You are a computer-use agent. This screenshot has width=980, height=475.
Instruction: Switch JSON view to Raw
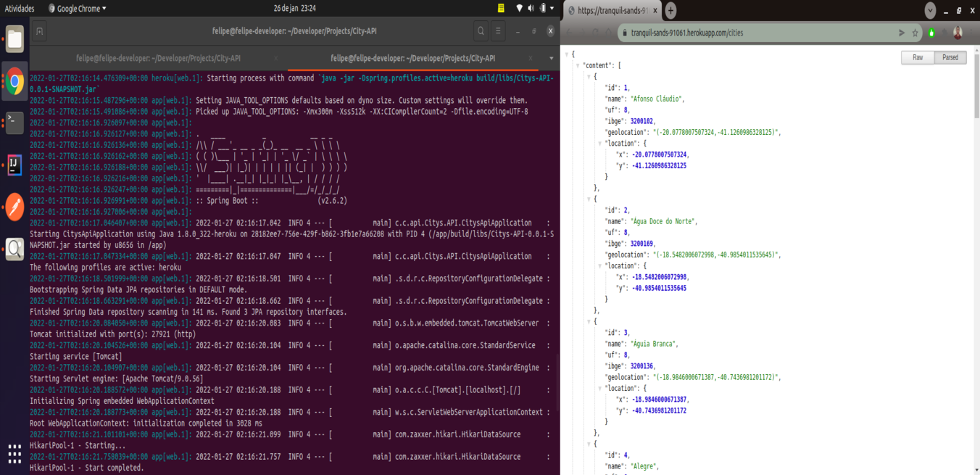[918, 57]
